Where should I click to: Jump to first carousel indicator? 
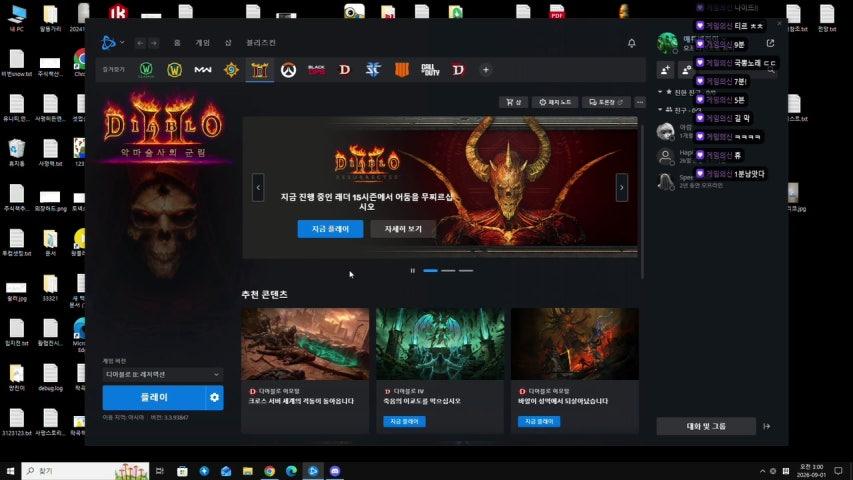pos(430,270)
